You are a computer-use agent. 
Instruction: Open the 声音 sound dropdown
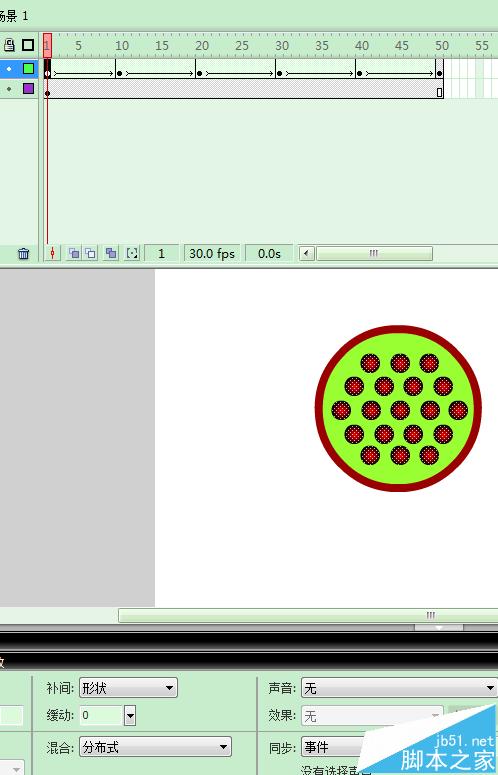tap(399, 688)
